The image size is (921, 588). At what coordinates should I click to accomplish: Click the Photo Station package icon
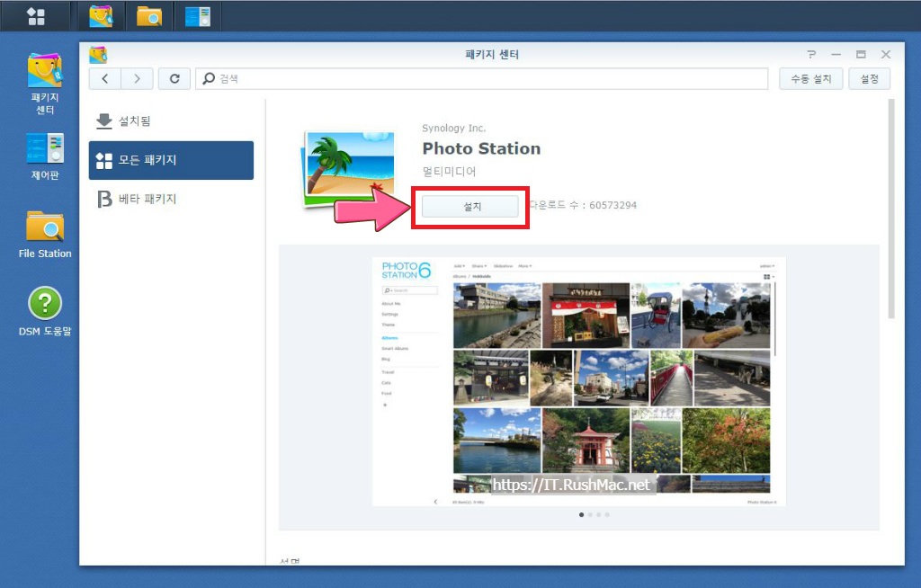(350, 169)
